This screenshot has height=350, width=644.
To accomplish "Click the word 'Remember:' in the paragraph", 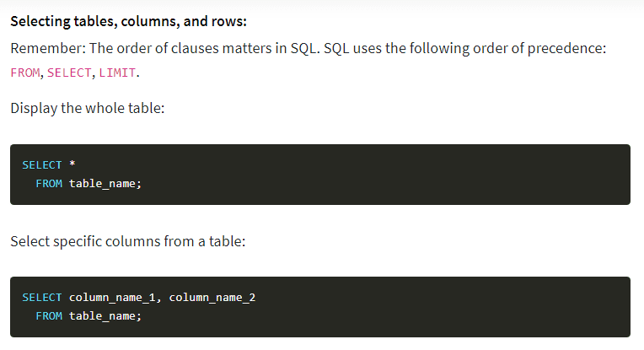I will pyautogui.click(x=48, y=48).
